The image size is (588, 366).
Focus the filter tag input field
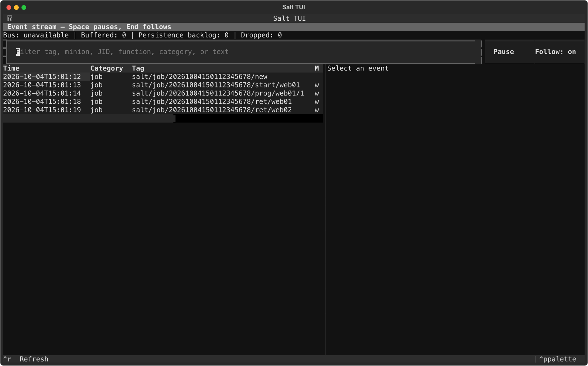click(244, 52)
